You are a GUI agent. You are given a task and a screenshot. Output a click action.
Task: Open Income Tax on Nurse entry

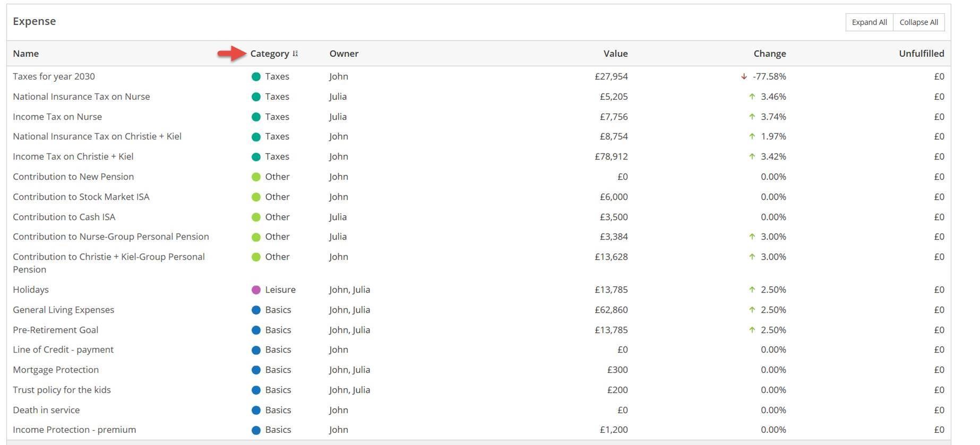[x=57, y=117]
